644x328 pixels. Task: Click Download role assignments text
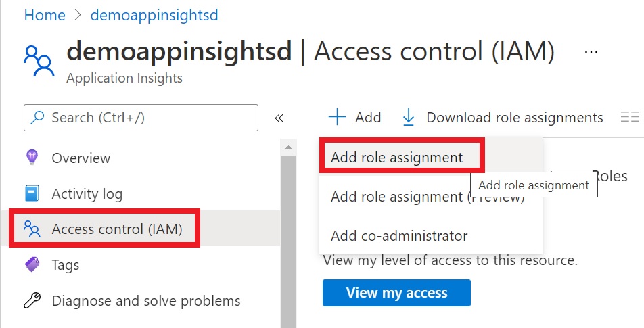(514, 118)
